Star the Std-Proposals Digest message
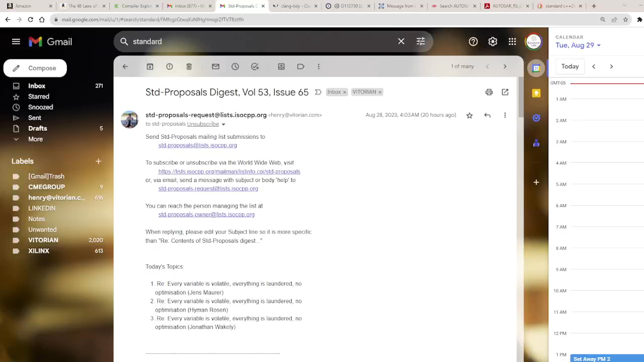Viewport: 644px width, 362px height. pyautogui.click(x=469, y=115)
